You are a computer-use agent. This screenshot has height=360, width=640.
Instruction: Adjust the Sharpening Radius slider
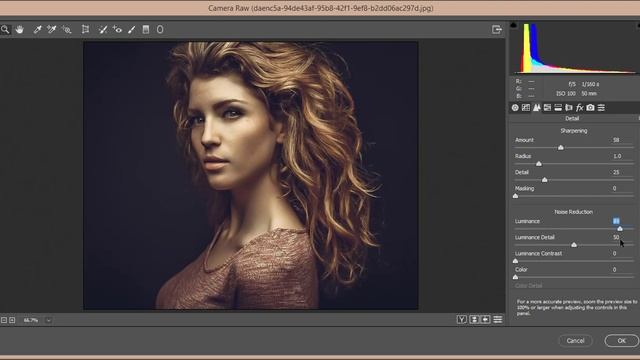pyautogui.click(x=539, y=164)
